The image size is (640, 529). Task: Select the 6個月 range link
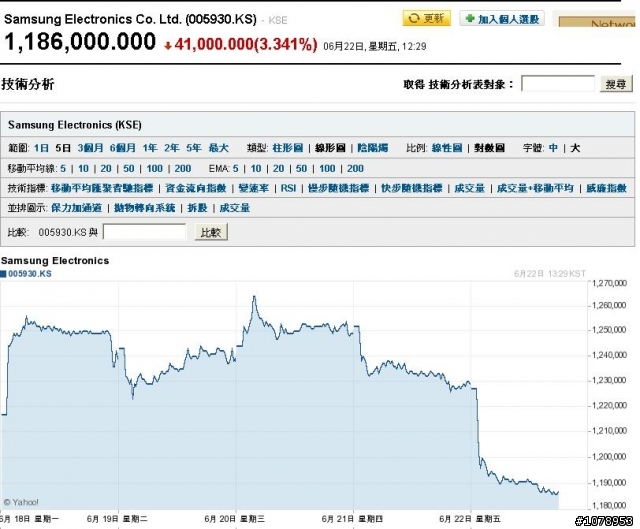(x=122, y=148)
